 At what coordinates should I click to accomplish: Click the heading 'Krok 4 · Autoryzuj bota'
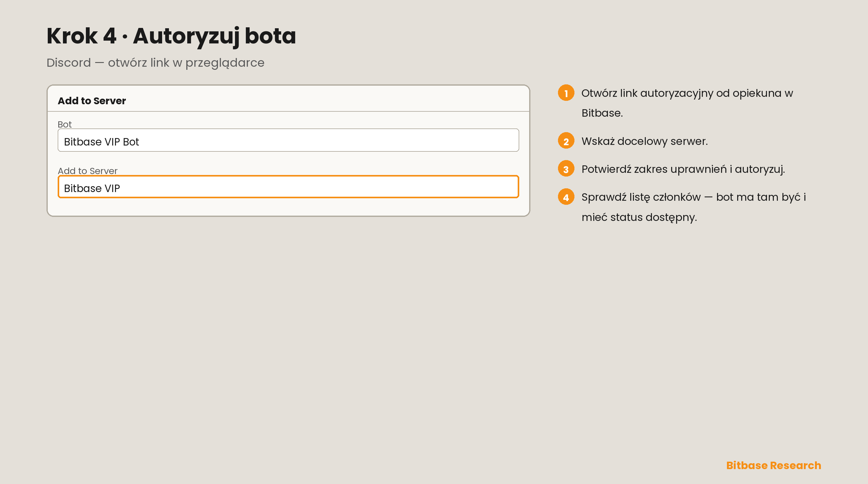coord(171,36)
